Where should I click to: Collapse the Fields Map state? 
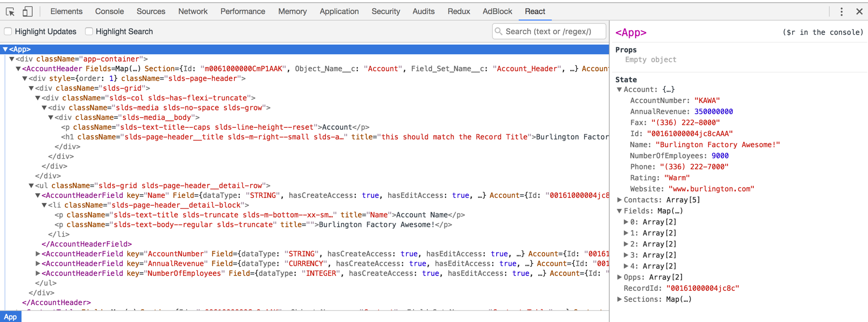coord(619,211)
